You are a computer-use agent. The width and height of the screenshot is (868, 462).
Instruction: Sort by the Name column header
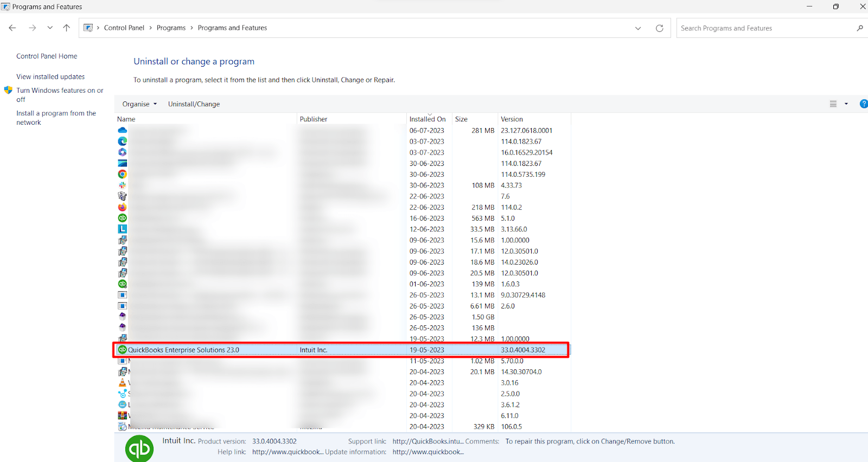(x=206, y=119)
